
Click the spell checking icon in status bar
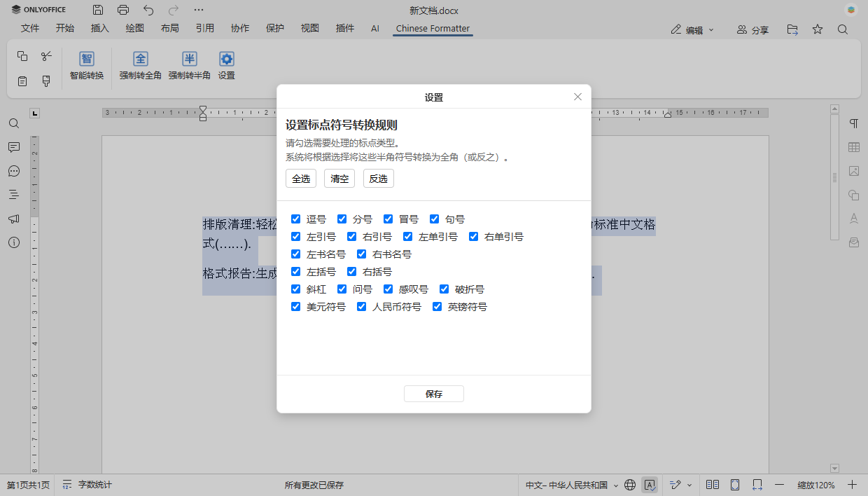[650, 485]
